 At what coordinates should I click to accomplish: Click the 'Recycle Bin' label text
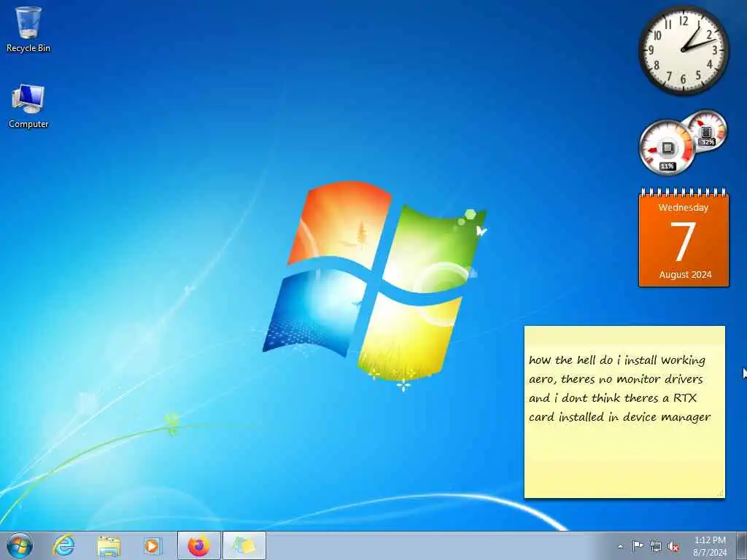click(x=28, y=48)
